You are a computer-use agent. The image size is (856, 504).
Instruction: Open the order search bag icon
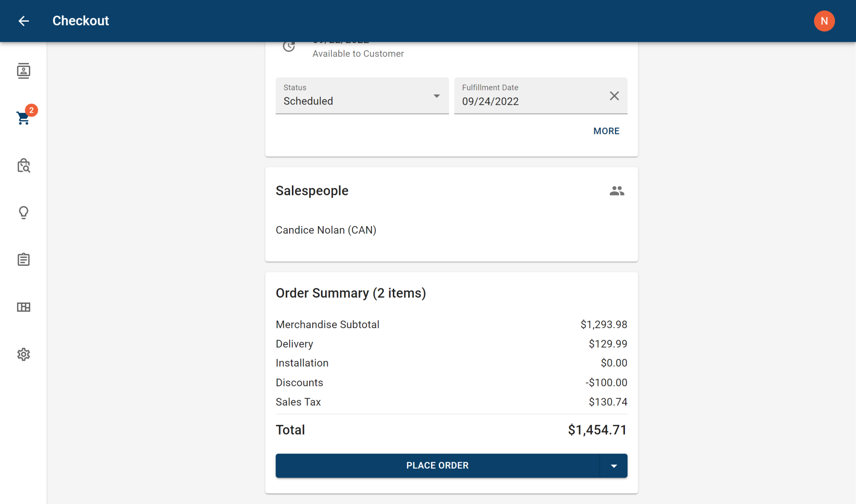click(23, 165)
